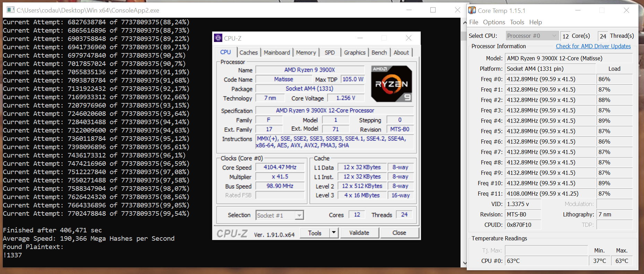Click the Found Plaintext result !1337
The height and width of the screenshot is (274, 644).
click(12, 255)
